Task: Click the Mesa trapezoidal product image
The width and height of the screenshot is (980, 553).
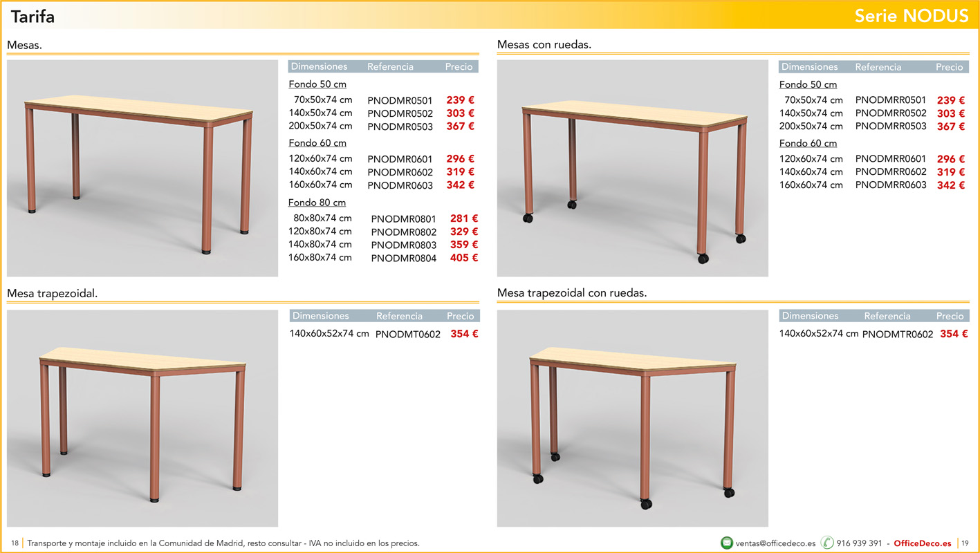Action: (x=142, y=418)
